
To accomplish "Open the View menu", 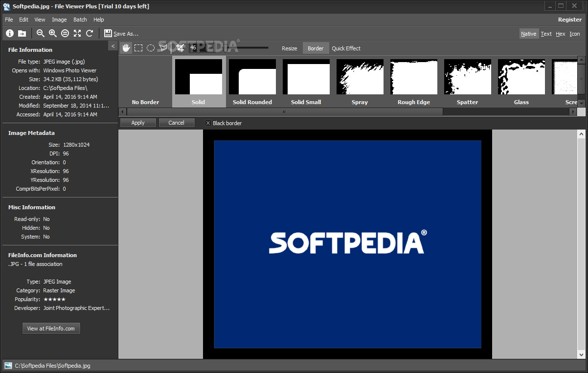I will click(40, 20).
